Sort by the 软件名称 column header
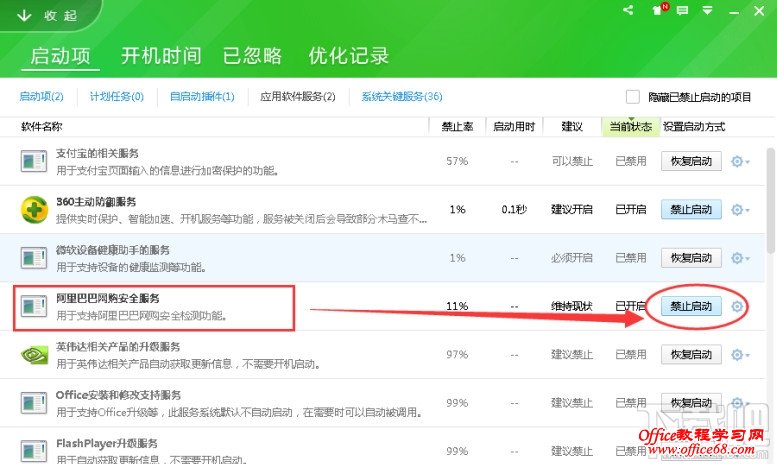The width and height of the screenshot is (777, 464). [42, 127]
